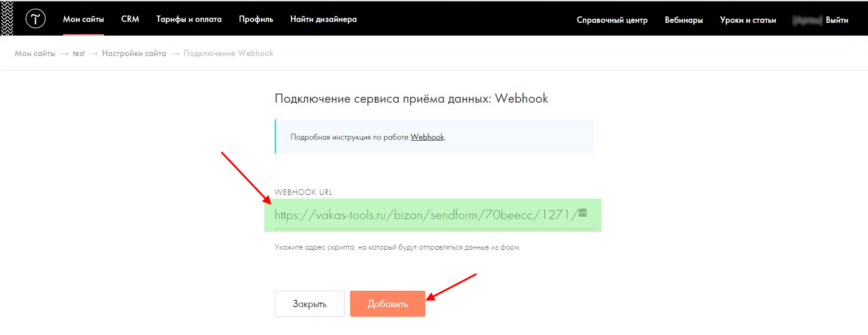This screenshot has width=868, height=335.
Task: Open Уроки и статьи
Action: pos(748,20)
